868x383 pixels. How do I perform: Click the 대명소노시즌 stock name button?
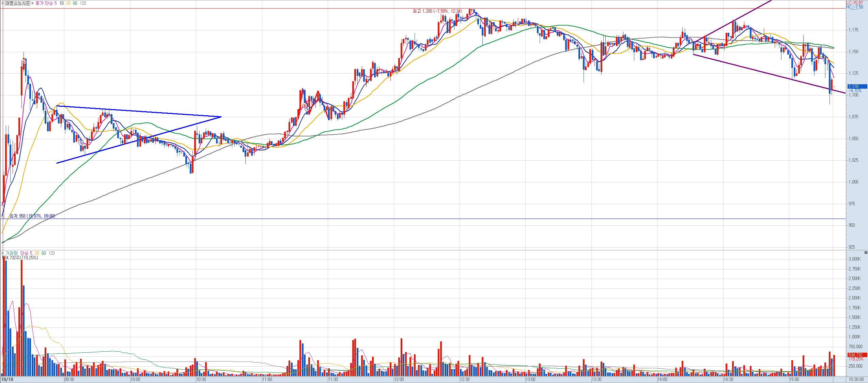[x=17, y=3]
